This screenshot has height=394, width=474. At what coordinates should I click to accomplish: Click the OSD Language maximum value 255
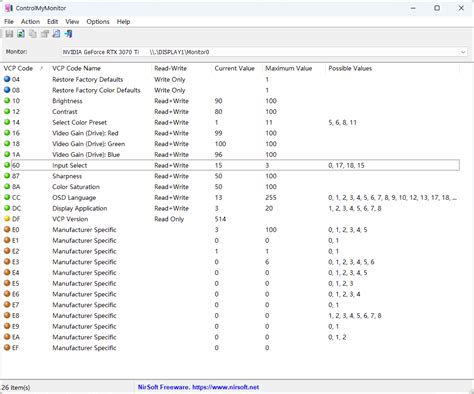coord(271,198)
